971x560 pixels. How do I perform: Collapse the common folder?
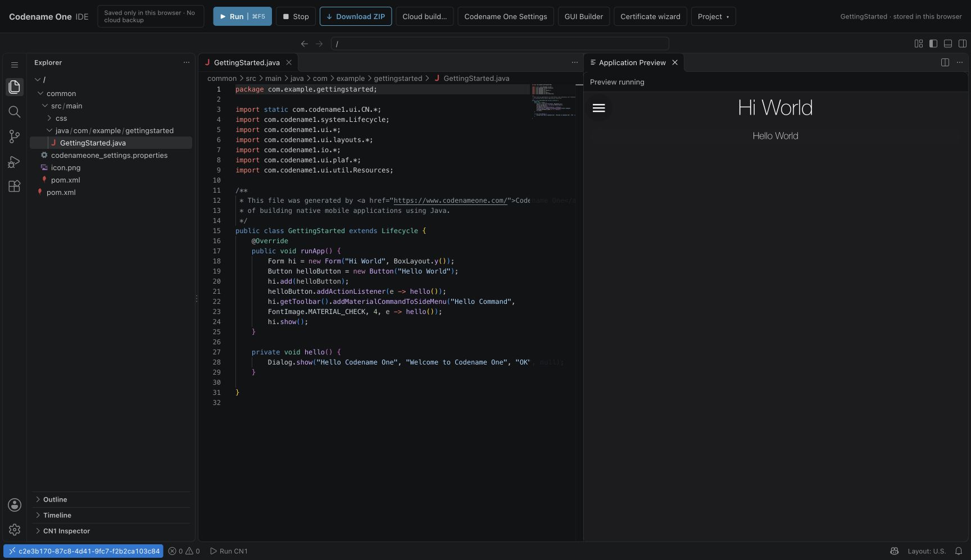pyautogui.click(x=40, y=93)
